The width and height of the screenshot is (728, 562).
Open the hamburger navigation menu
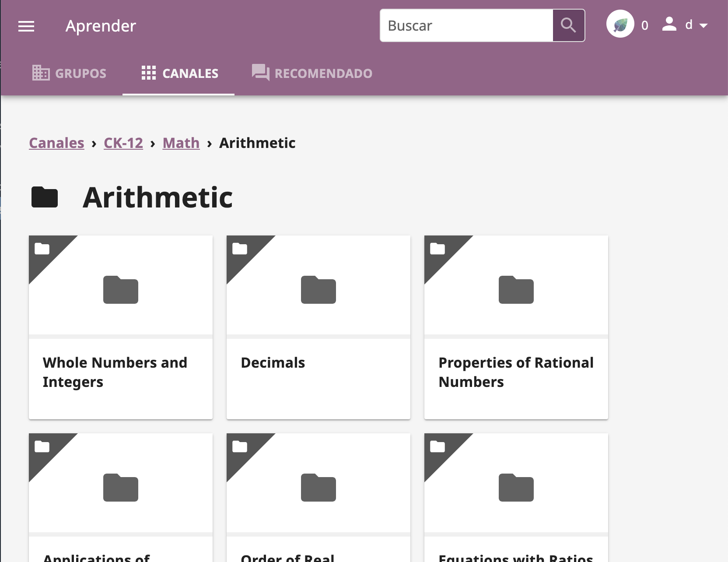coord(26,26)
